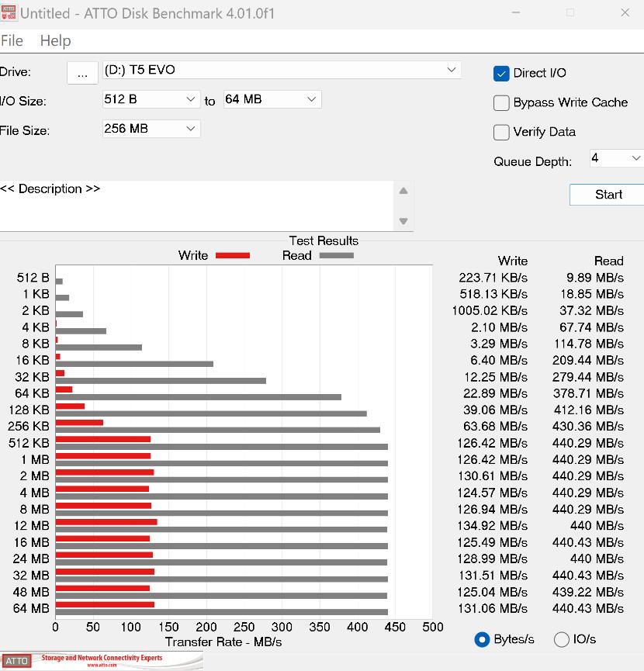Click the browse drive ellipsis button
The width and height of the screenshot is (644, 671).
82,73
